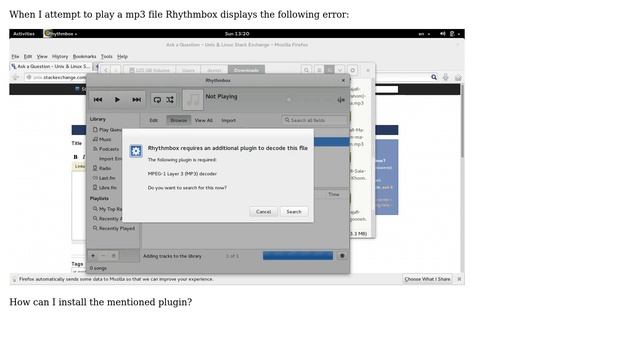Click Activities in the GNOME top bar
The width and height of the screenshot is (640, 360).
click(24, 34)
